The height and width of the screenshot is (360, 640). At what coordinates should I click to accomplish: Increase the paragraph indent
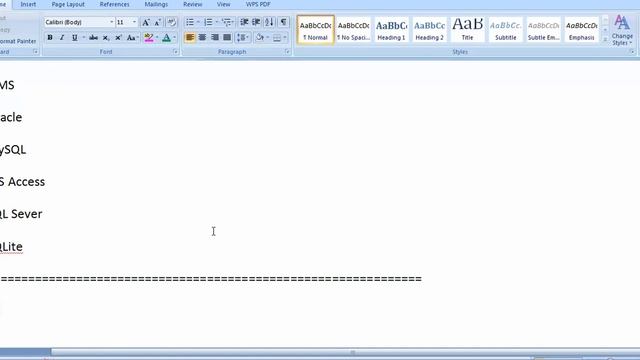[x=256, y=22]
